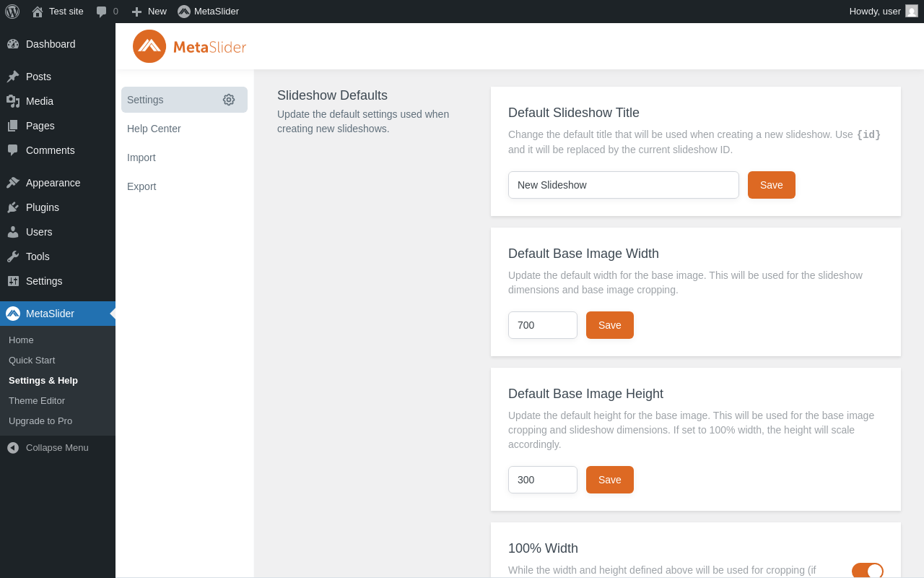This screenshot has height=578, width=924.
Task: Switch to the Import section
Action: click(141, 158)
